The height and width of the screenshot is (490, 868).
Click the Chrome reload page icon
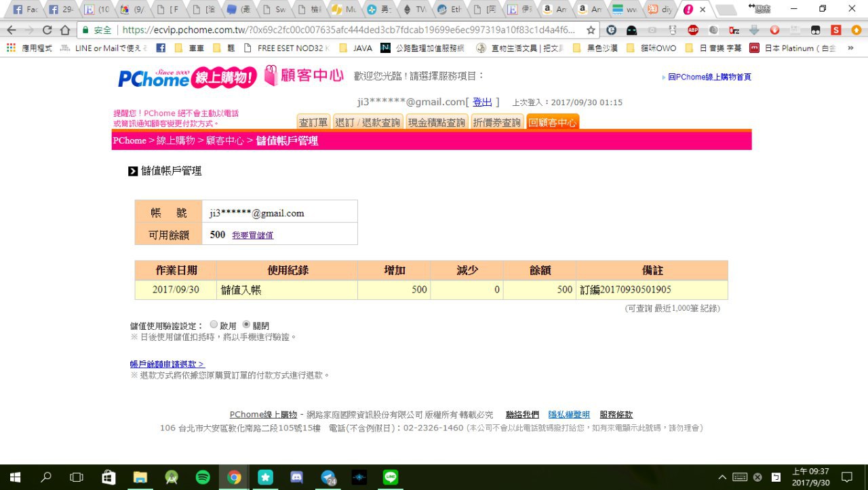(x=47, y=30)
